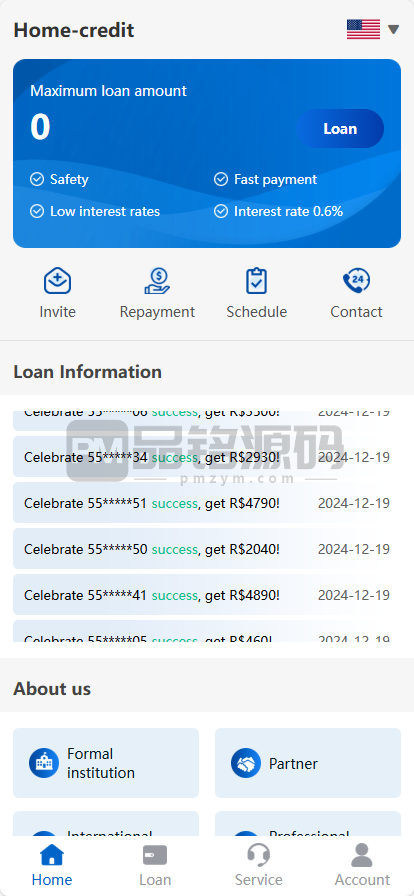Click the date on the R$4790 row
This screenshot has height=896, width=414.
[354, 503]
